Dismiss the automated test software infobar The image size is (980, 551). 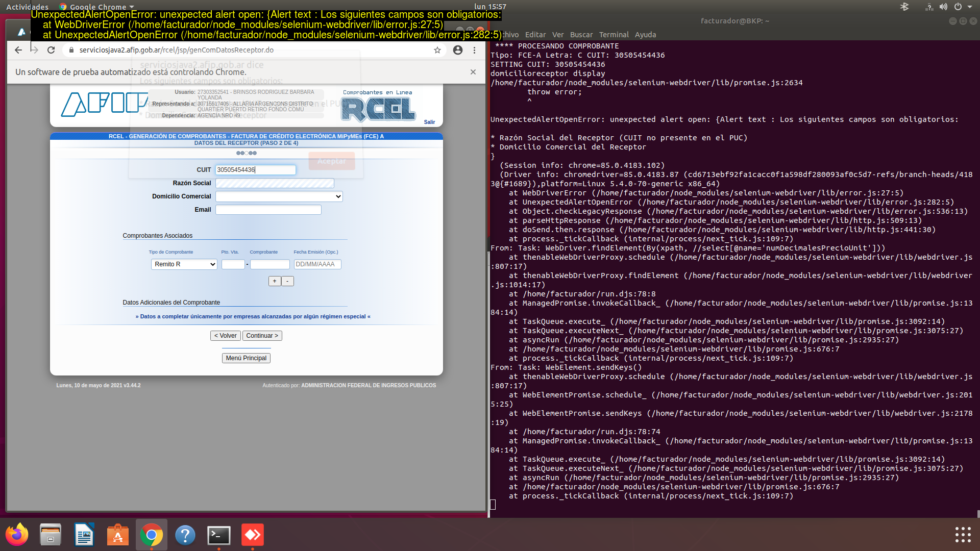pyautogui.click(x=473, y=72)
